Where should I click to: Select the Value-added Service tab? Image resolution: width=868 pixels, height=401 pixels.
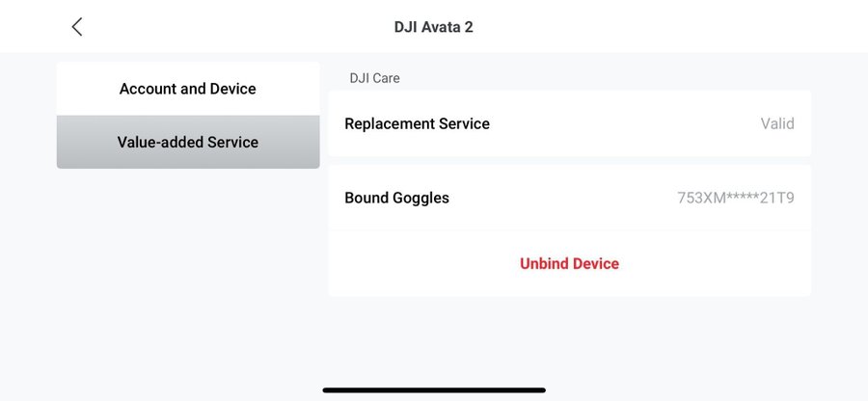pos(188,142)
